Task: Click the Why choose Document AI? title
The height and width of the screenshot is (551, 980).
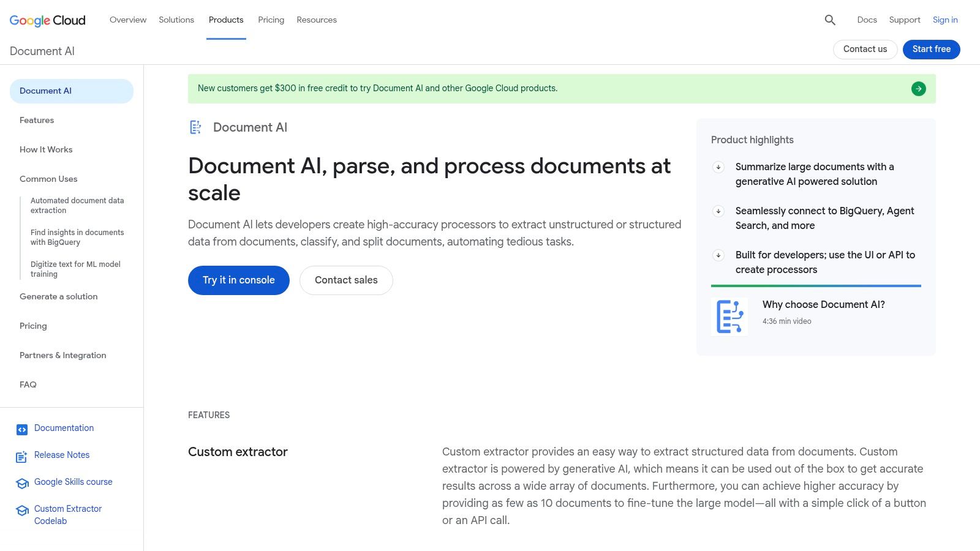Action: [824, 304]
